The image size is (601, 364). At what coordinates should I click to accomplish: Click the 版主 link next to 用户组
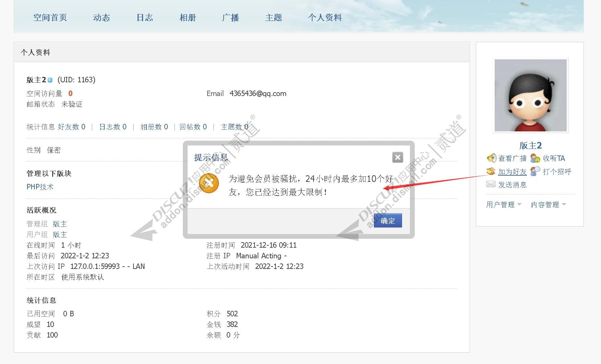click(x=60, y=235)
